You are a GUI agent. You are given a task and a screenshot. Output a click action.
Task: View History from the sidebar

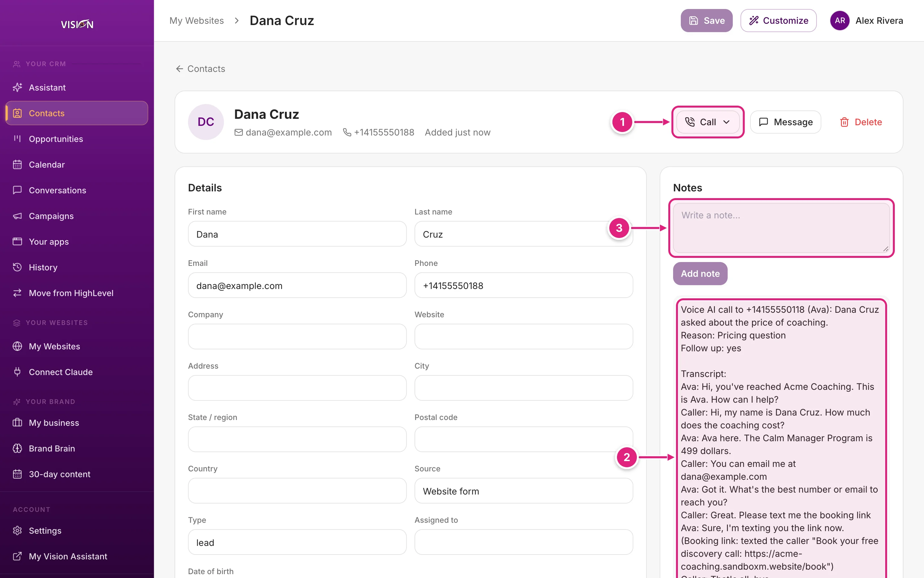tap(77, 267)
